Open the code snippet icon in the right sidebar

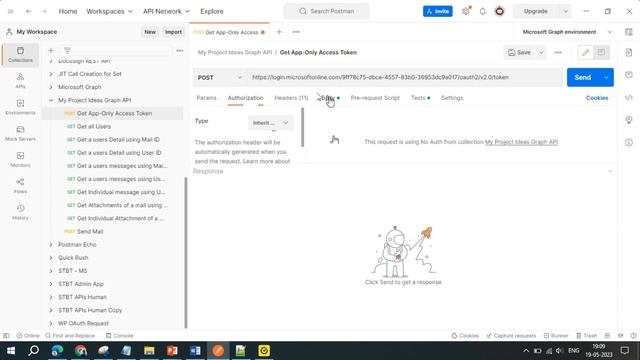(x=629, y=98)
